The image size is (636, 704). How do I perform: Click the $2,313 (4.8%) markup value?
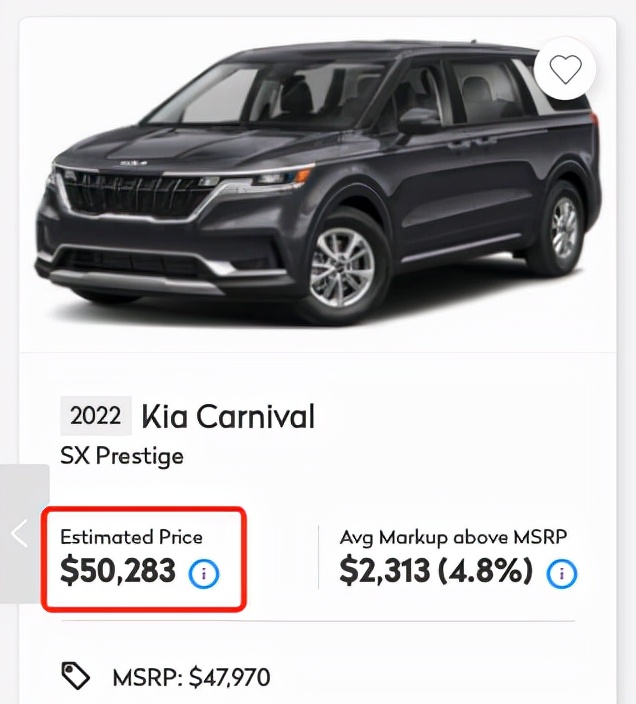tap(436, 572)
